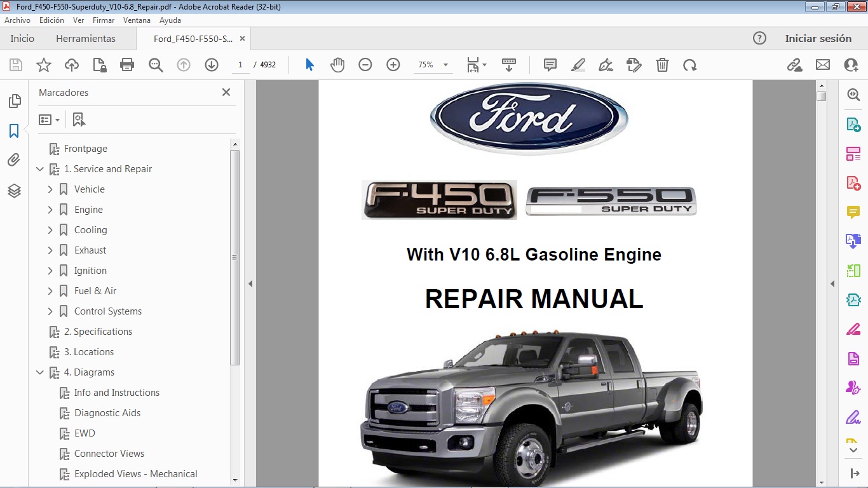868x488 pixels.
Task: Open the Add Comment sticky note tool
Action: click(x=549, y=64)
